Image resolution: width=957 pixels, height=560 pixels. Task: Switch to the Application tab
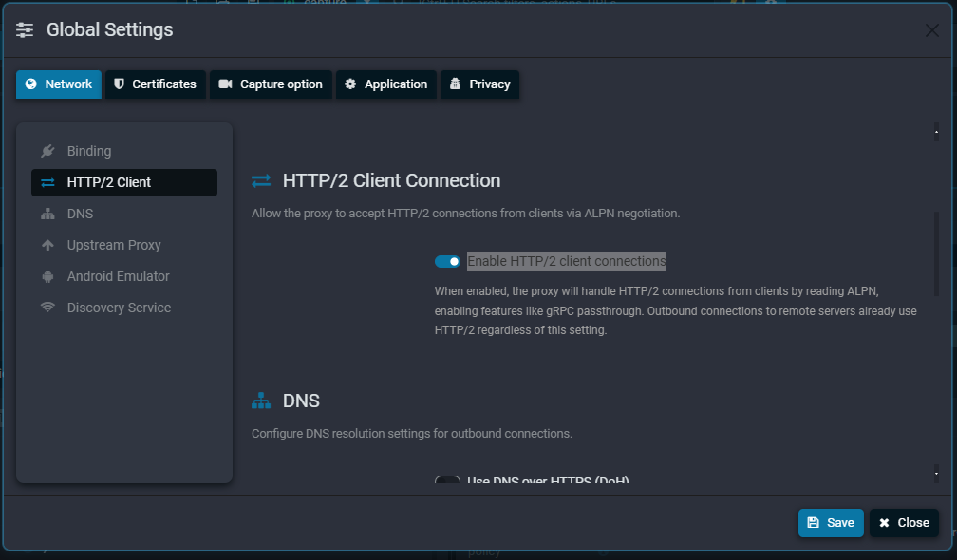pos(385,84)
